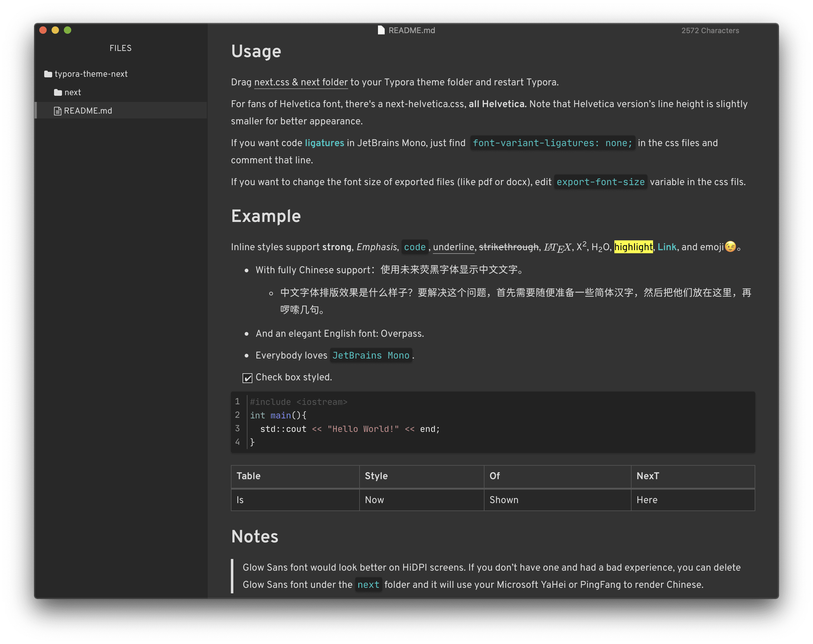813x644 pixels.
Task: Click the typora-theme-next folder icon
Action: point(48,74)
